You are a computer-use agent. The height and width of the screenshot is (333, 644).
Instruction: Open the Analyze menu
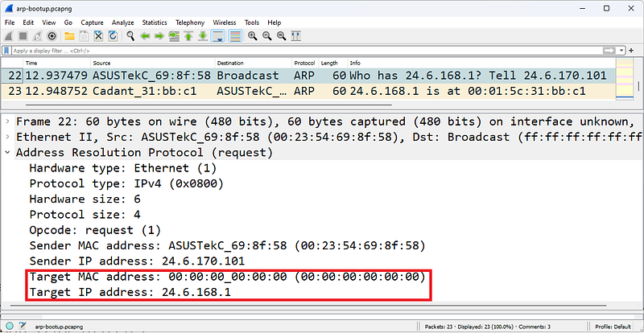point(123,23)
